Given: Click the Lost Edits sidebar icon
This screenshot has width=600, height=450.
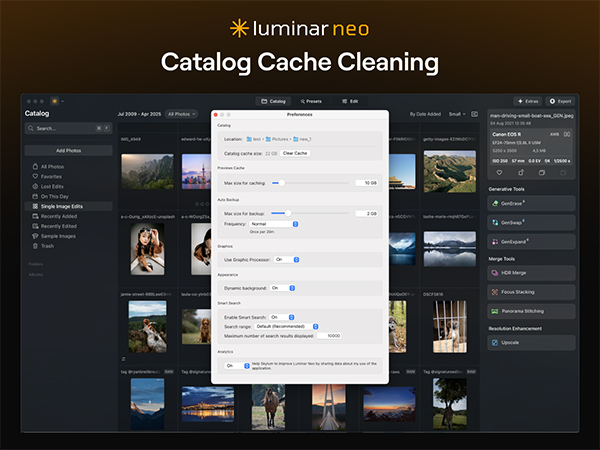Looking at the screenshot, I should [35, 186].
